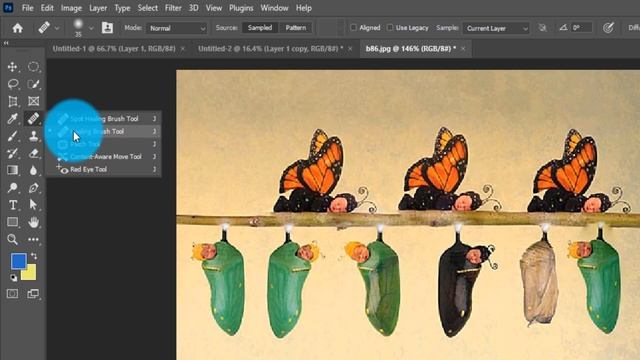Select the Eyedropper tool

tap(13, 118)
